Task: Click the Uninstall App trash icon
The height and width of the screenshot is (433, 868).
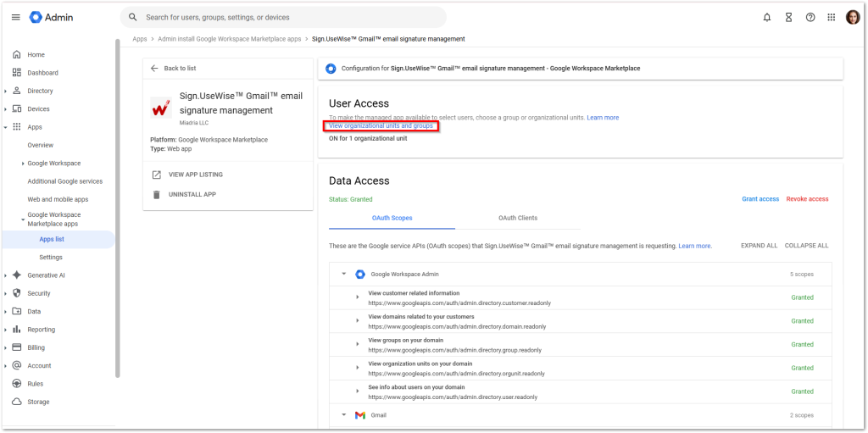Action: pyautogui.click(x=156, y=194)
